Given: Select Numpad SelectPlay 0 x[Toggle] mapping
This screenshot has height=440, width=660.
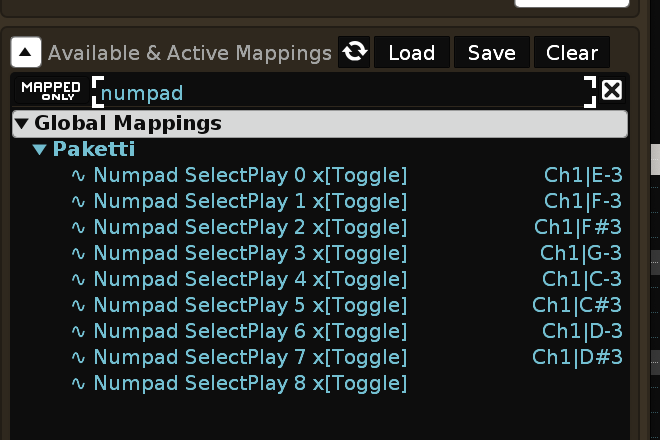Looking at the screenshot, I should click(x=250, y=176).
